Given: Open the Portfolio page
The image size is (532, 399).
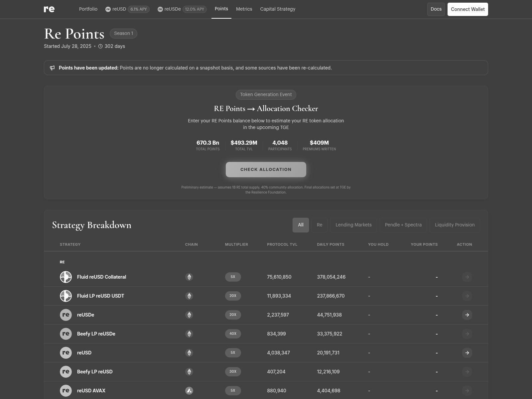Looking at the screenshot, I should click(88, 9).
